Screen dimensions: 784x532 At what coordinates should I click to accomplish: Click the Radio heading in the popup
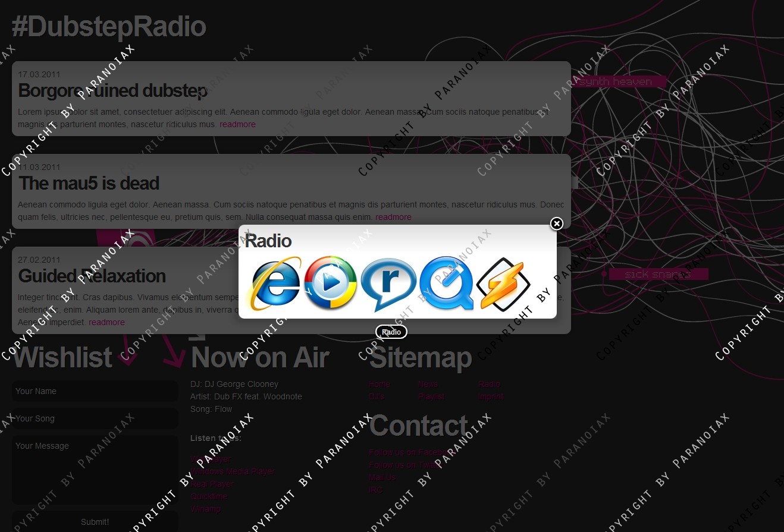point(268,241)
